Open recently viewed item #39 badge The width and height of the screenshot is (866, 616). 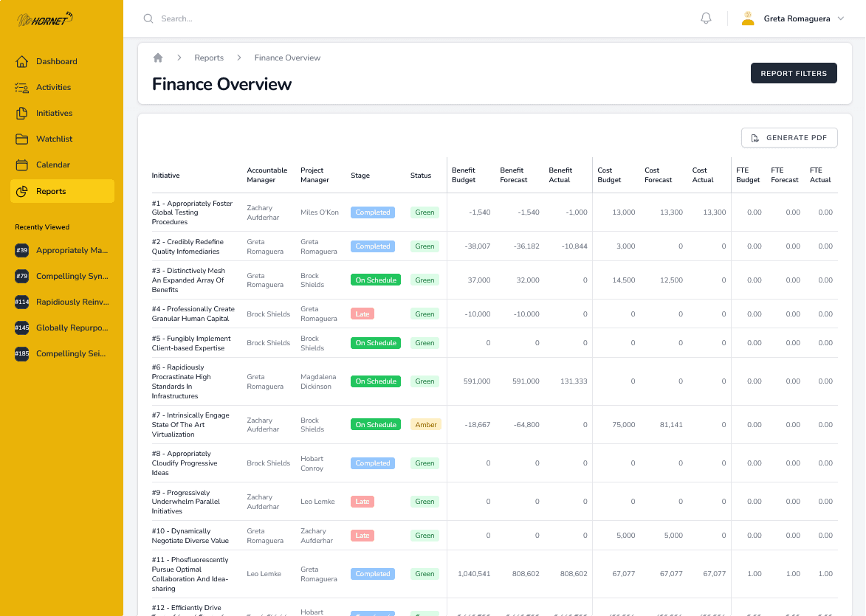(22, 251)
